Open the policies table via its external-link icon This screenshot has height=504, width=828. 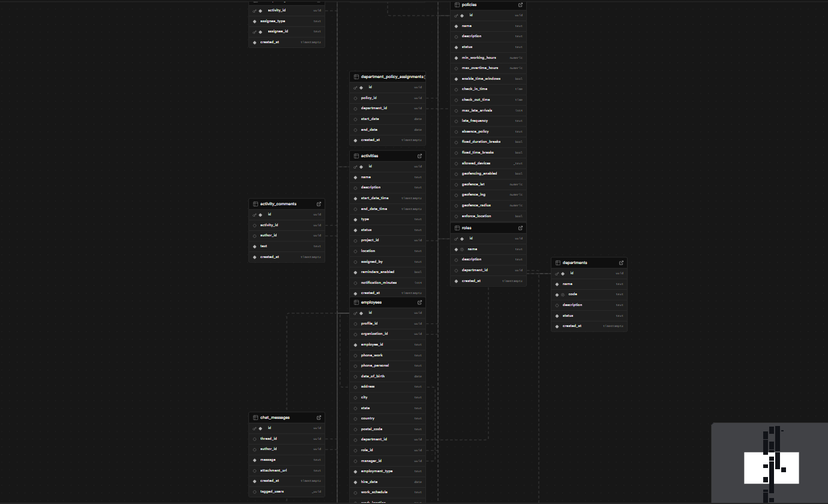click(520, 5)
